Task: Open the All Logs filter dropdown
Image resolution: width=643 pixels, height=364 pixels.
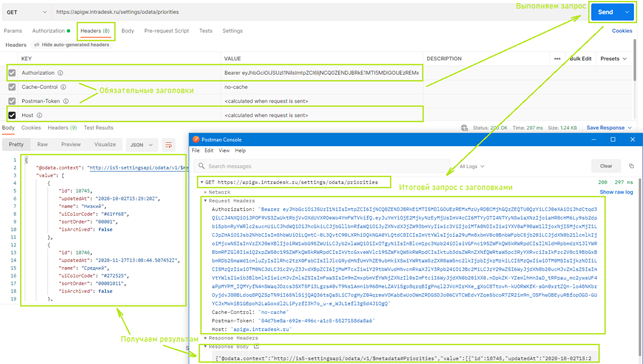Action: coord(472,166)
